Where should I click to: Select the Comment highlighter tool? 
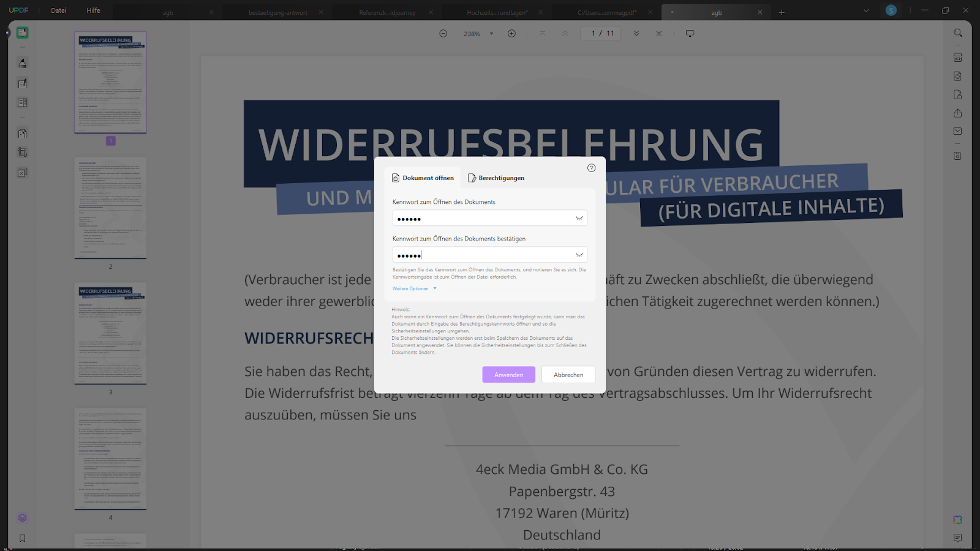tap(23, 63)
